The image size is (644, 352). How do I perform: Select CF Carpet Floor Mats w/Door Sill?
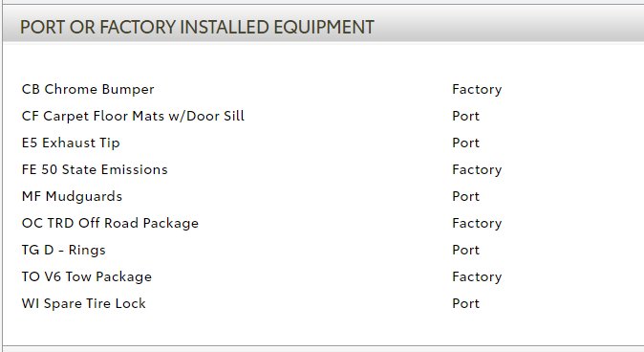(x=133, y=116)
